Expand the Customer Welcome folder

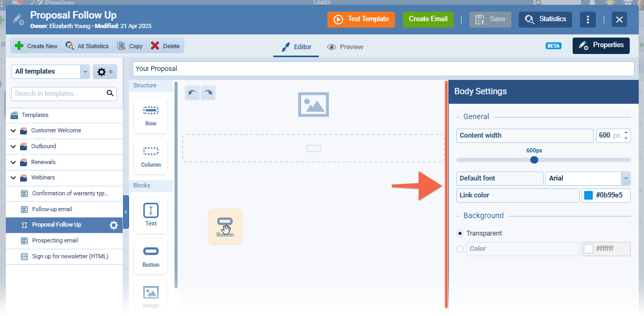coord(13,131)
